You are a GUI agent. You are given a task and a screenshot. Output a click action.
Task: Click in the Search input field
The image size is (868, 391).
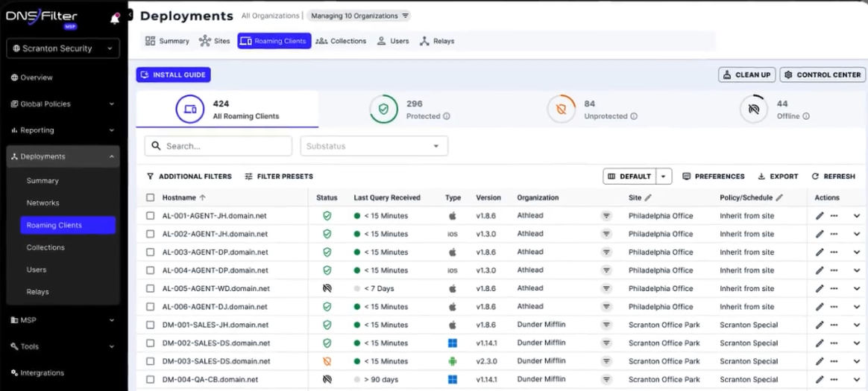(218, 146)
